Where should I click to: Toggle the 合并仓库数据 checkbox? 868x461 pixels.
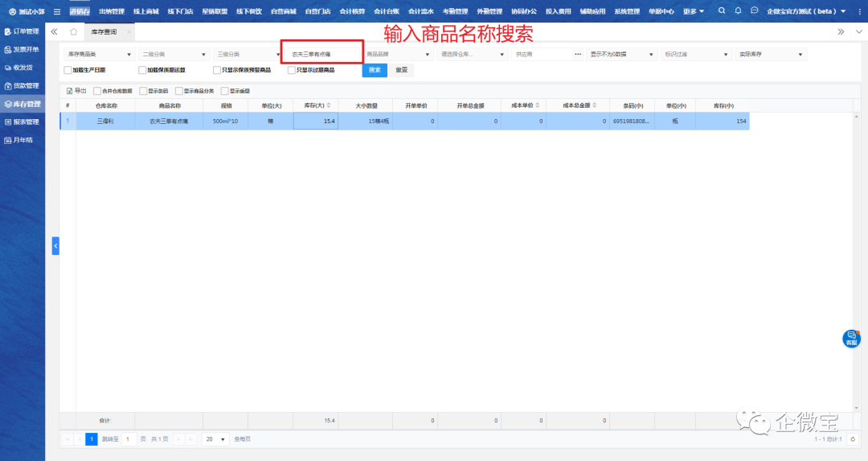[97, 91]
